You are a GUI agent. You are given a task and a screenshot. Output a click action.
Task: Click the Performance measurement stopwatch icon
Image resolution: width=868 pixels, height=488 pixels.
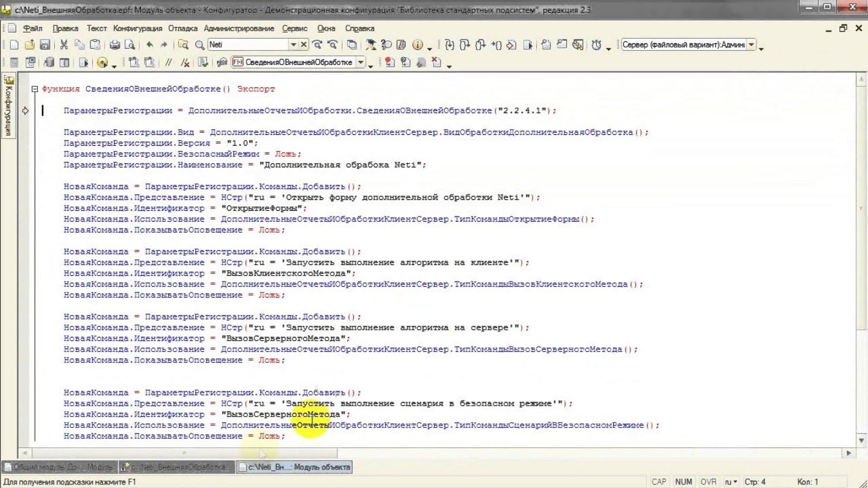(x=597, y=45)
